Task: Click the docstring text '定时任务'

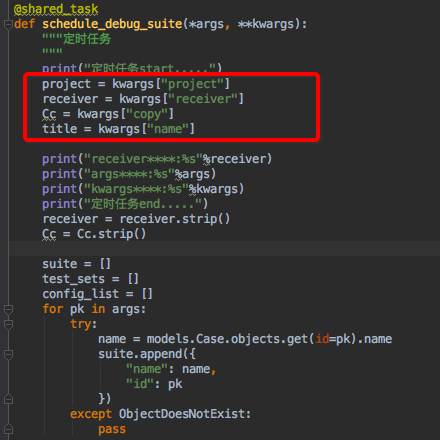Action: pos(87,39)
